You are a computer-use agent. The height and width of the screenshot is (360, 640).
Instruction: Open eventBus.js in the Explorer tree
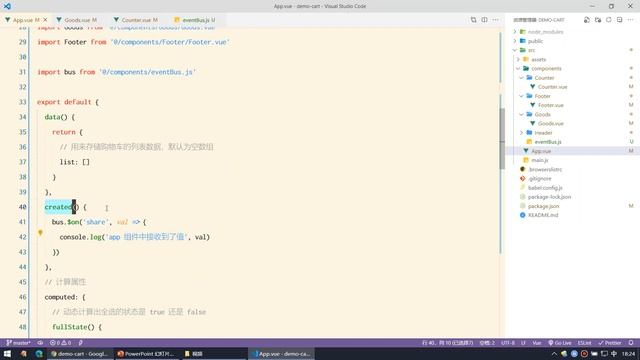click(x=548, y=142)
